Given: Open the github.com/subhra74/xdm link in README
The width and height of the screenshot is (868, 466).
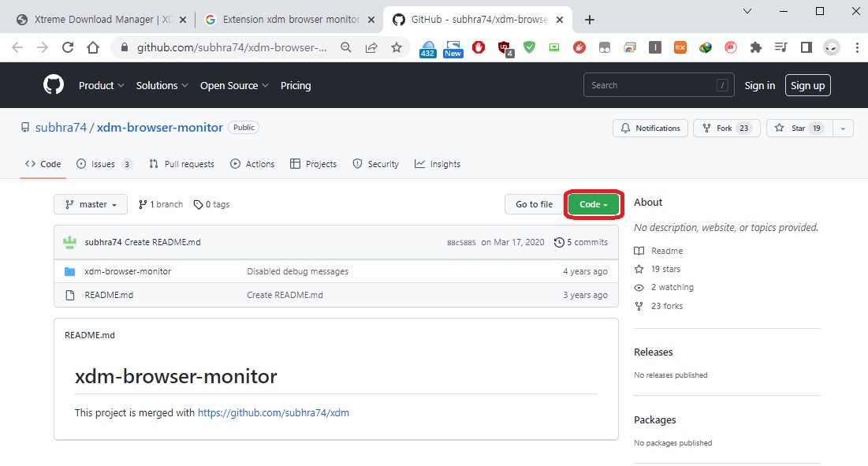Looking at the screenshot, I should point(274,413).
